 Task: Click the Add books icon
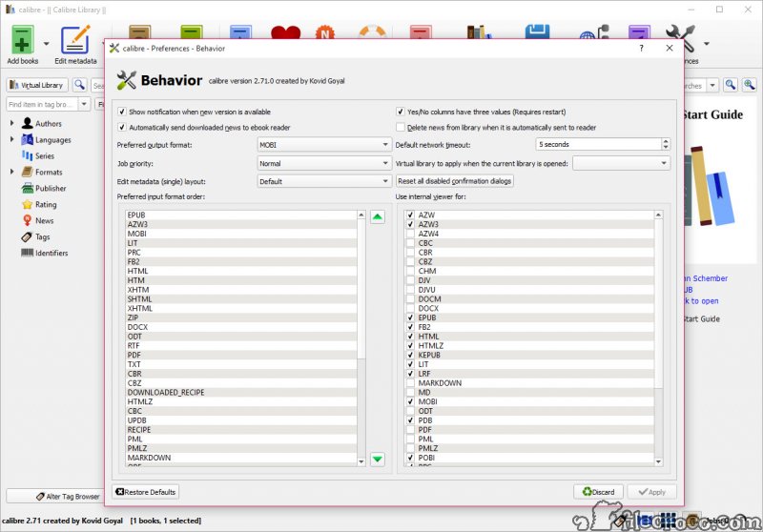tap(22, 40)
